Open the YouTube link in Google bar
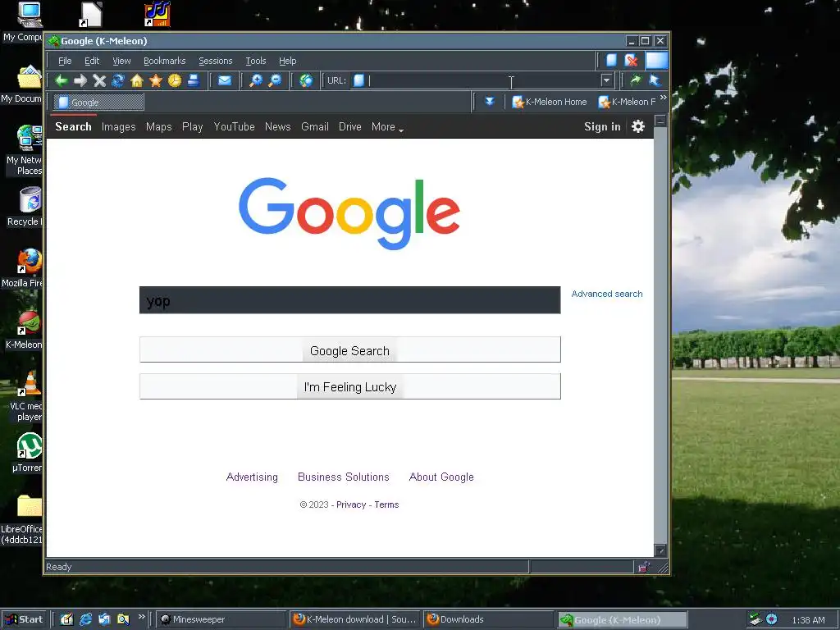The image size is (840, 630). coord(234,127)
